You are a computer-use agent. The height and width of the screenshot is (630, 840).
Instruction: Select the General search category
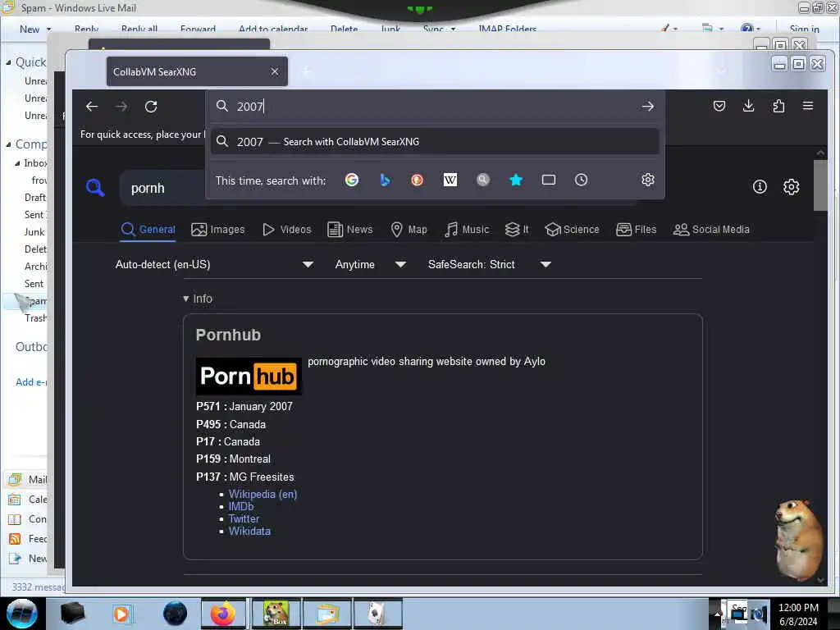(148, 230)
